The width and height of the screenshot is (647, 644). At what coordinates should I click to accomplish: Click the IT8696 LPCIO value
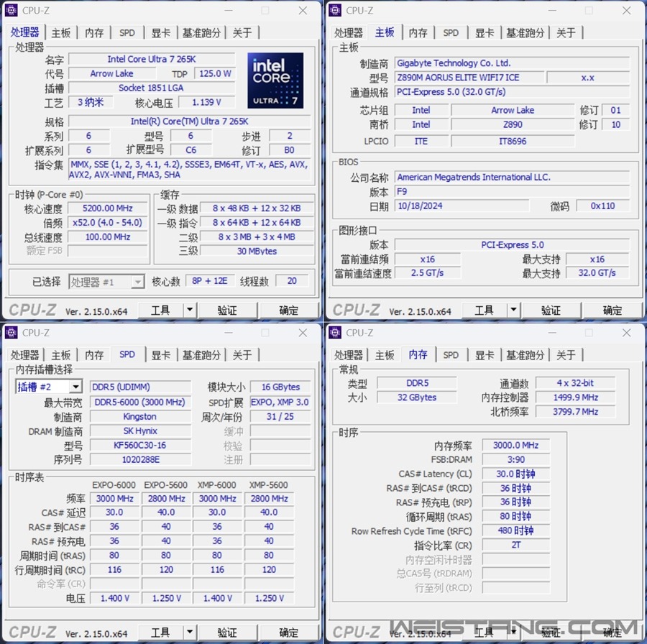tap(513, 141)
